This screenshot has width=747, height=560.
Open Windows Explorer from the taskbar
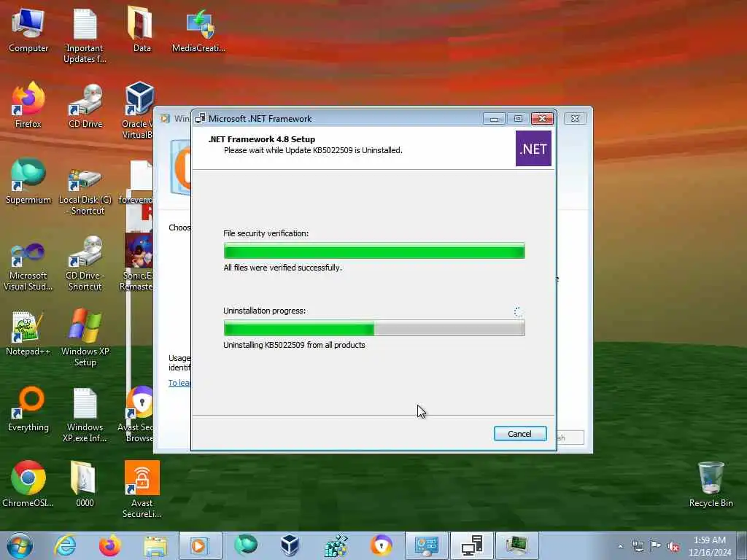155,545
